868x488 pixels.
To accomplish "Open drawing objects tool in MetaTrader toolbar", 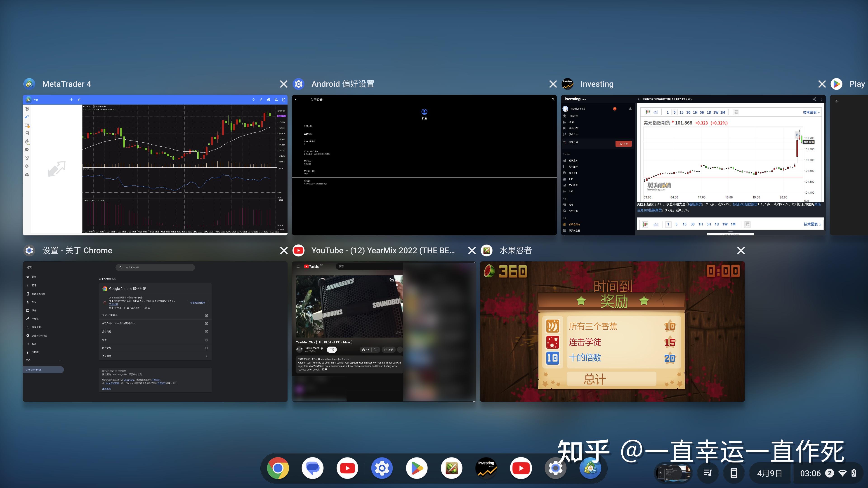I will (269, 100).
